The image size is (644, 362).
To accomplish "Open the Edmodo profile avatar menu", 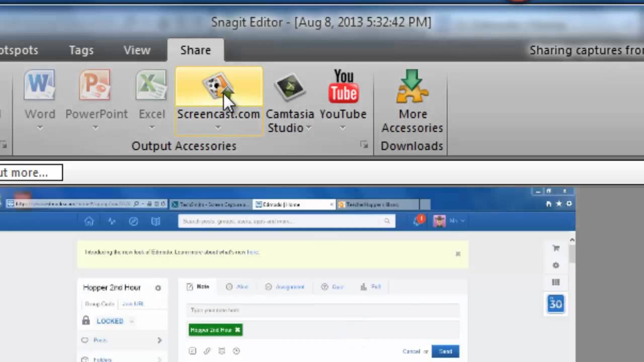I will 440,221.
